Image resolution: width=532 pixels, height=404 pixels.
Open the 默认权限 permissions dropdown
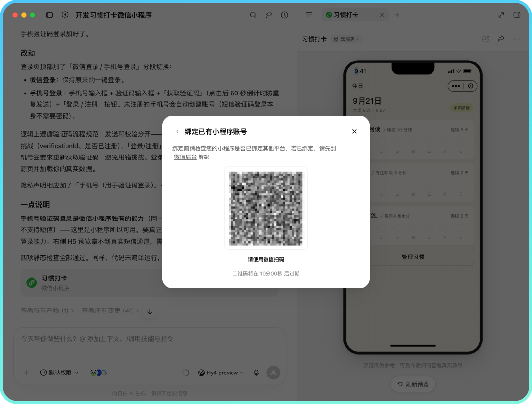click(60, 373)
